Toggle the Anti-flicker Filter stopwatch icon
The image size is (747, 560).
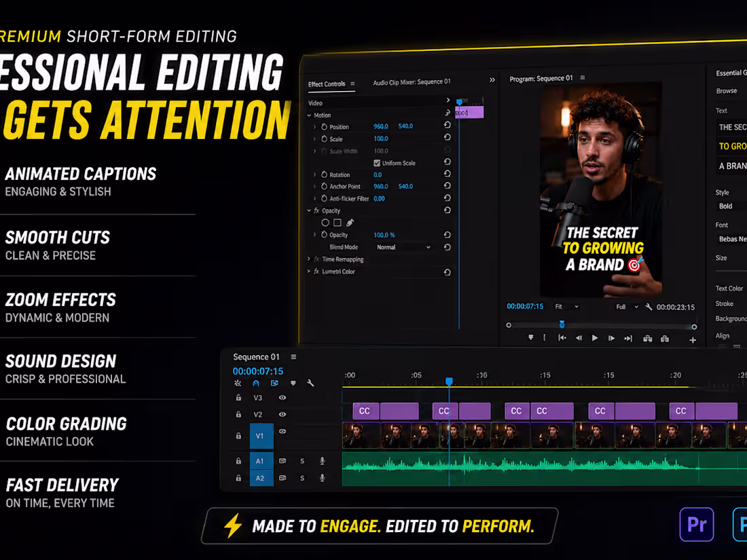pyautogui.click(x=324, y=198)
